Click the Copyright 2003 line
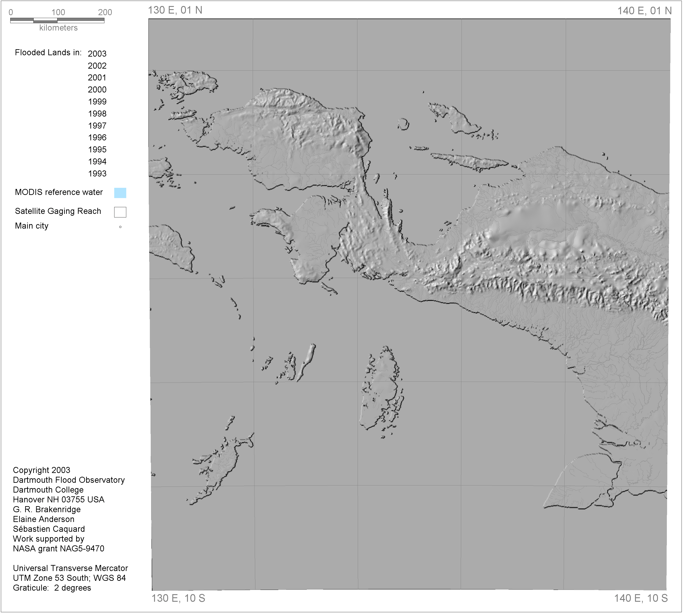This screenshot has height=616, width=684. pyautogui.click(x=41, y=470)
